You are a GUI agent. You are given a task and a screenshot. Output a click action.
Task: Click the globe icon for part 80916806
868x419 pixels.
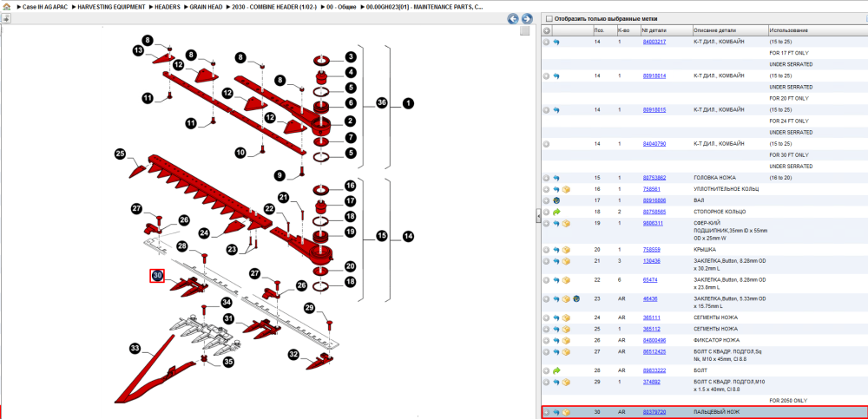(x=556, y=200)
